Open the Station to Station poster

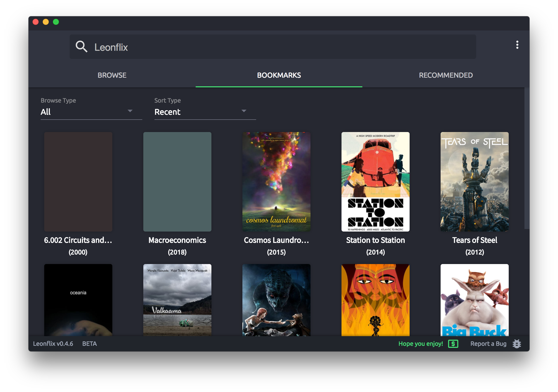coord(376,182)
